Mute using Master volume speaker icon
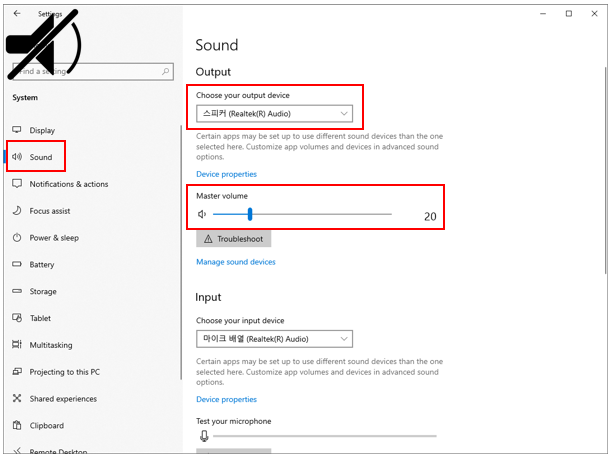 point(202,214)
